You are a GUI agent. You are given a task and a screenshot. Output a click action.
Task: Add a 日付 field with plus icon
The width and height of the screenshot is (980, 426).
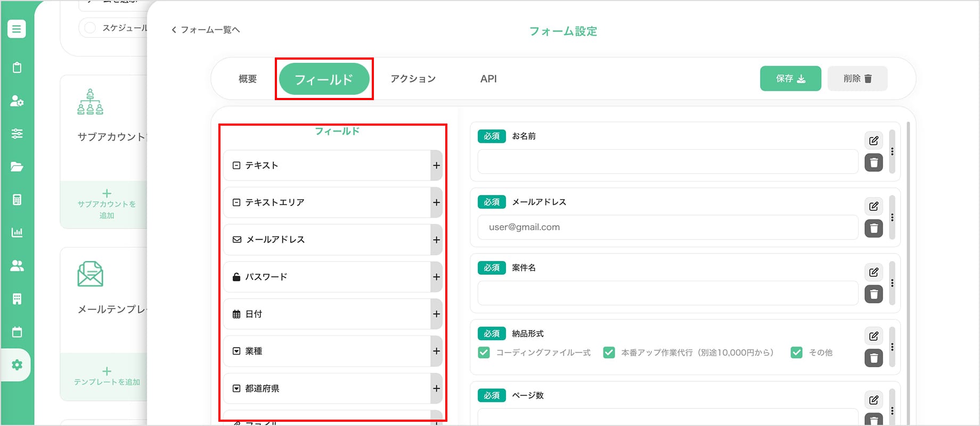click(436, 314)
